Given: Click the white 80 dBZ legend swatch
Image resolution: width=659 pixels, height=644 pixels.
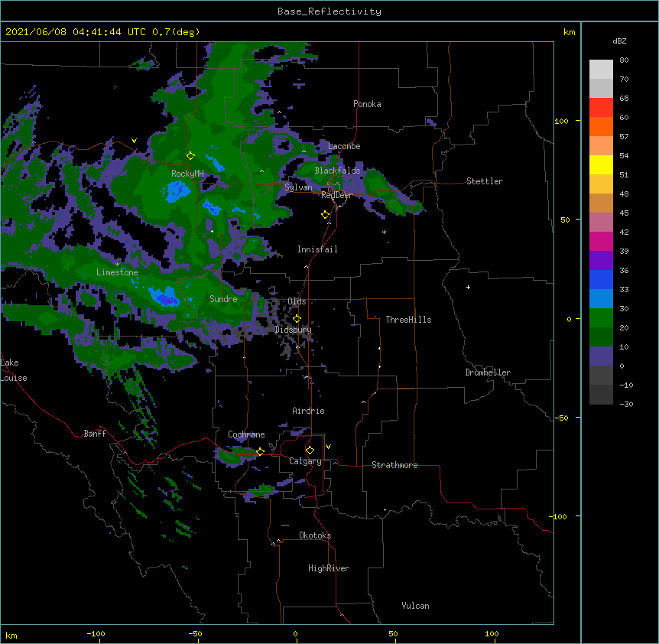Looking at the screenshot, I should [x=601, y=70].
